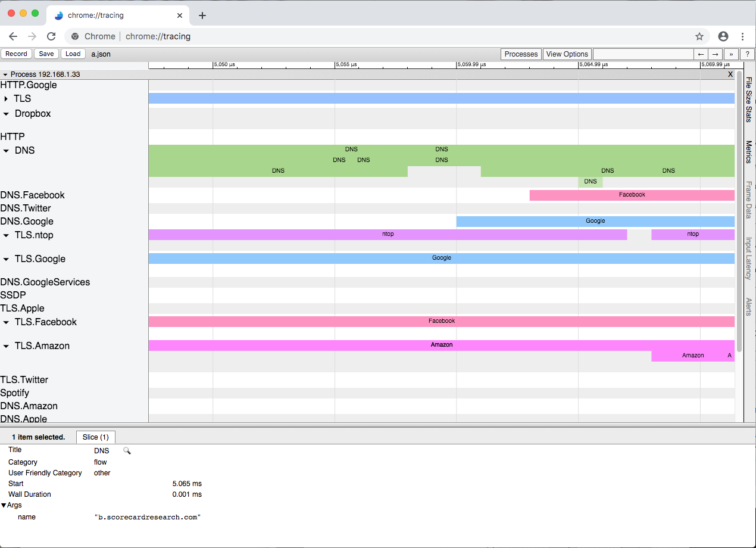Image resolution: width=756 pixels, height=548 pixels.
Task: Click the DNS.GoogleServices track label
Action: coord(45,282)
